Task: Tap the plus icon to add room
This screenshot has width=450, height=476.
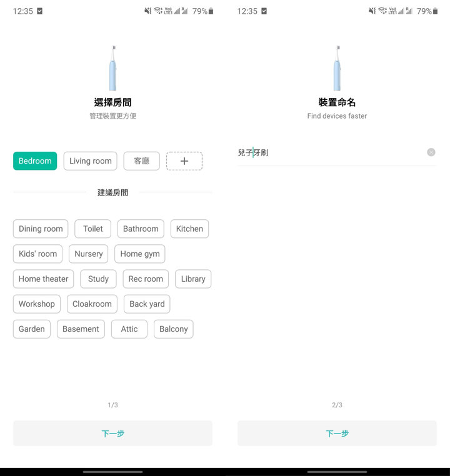Action: tap(184, 161)
